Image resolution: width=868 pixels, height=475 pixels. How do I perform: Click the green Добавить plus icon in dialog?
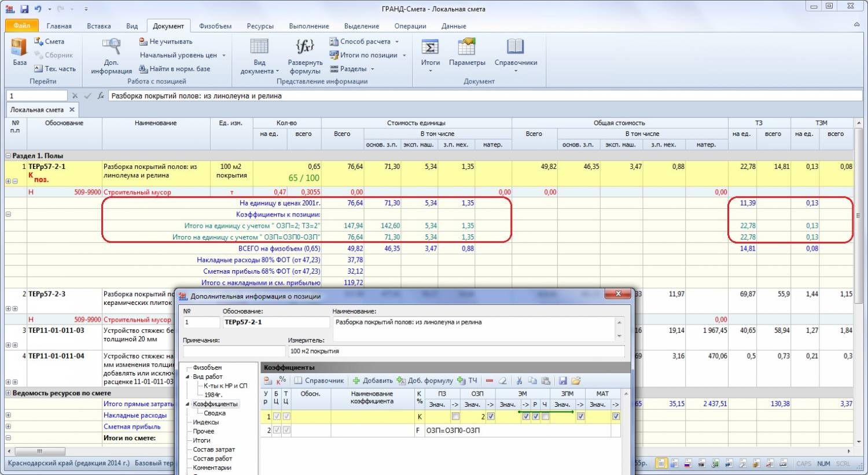tap(356, 381)
